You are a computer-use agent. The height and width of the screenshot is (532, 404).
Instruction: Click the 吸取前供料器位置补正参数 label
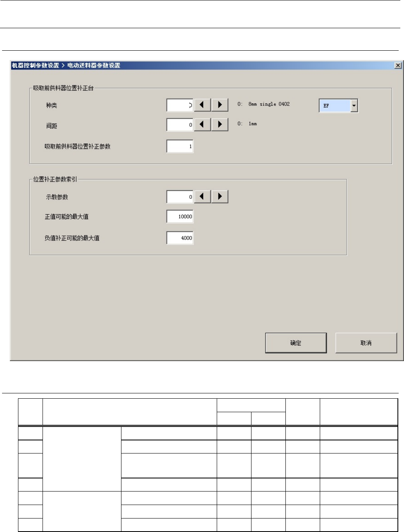tap(78, 146)
